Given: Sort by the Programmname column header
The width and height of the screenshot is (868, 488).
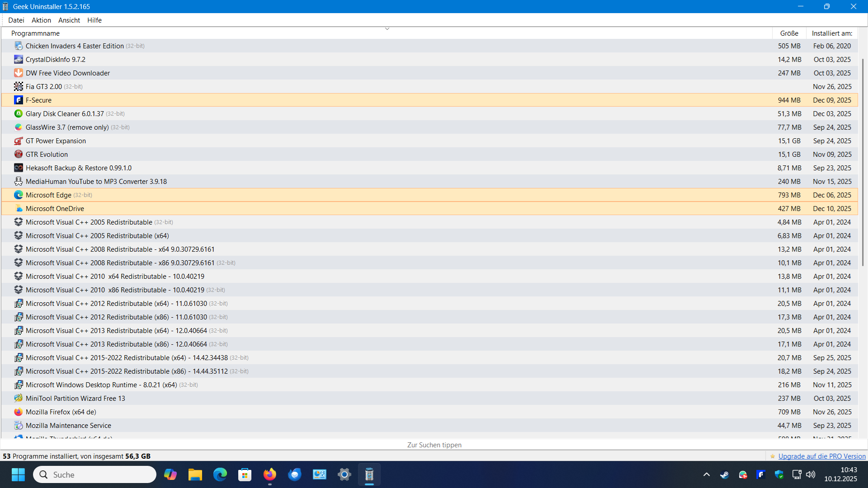Looking at the screenshot, I should point(35,33).
